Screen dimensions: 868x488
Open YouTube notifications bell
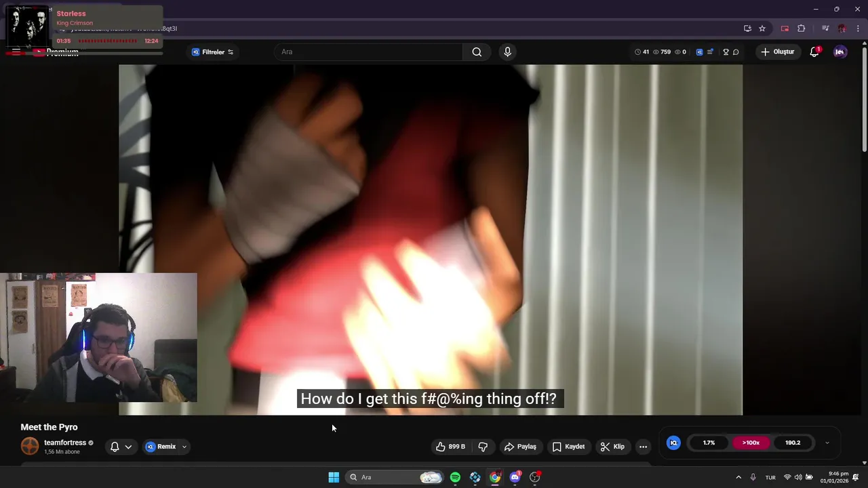coord(814,52)
